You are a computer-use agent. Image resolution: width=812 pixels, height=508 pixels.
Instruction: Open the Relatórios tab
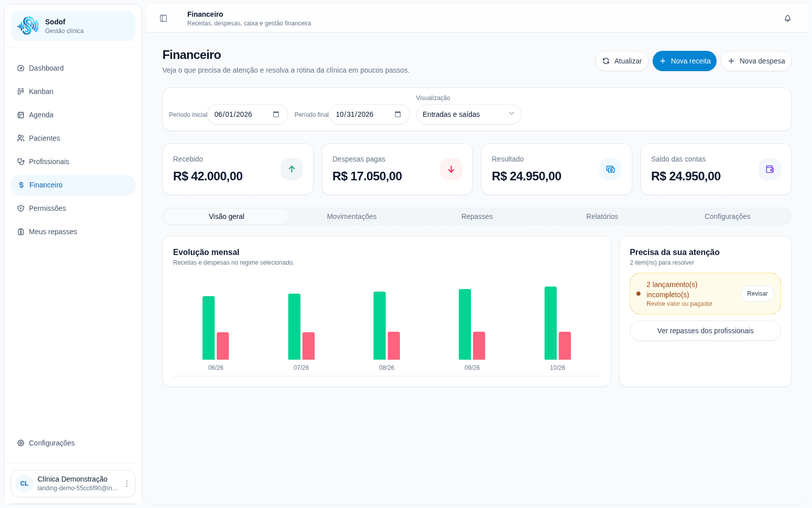click(602, 216)
